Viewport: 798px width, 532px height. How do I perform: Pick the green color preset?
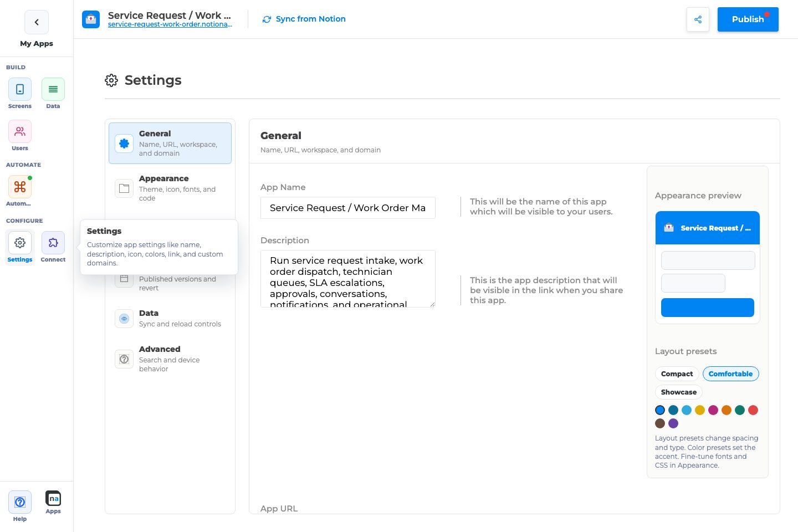pos(740,410)
